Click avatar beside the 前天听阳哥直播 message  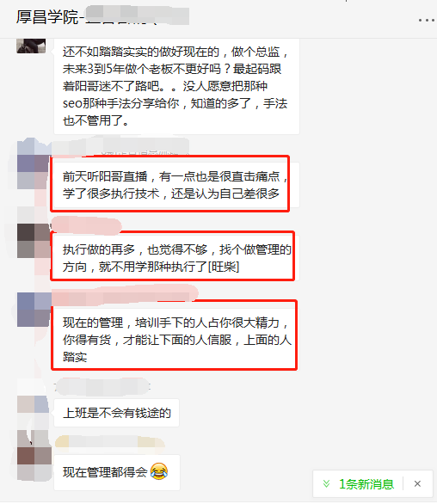(x=34, y=172)
